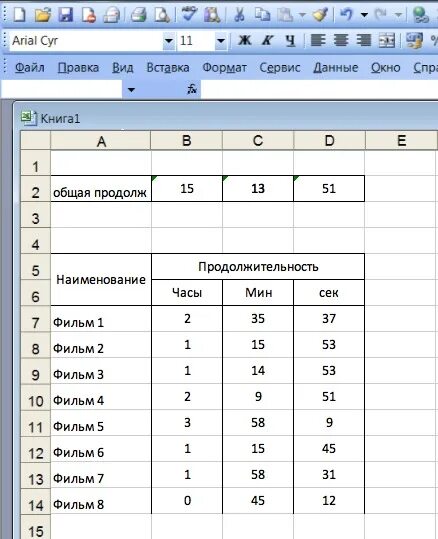Open the Name Box dropdown arrow
438x539 pixels.
click(131, 90)
